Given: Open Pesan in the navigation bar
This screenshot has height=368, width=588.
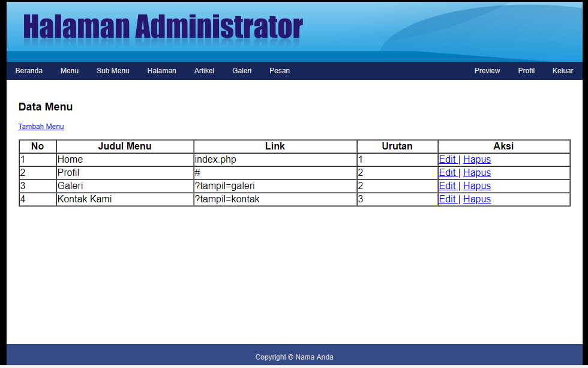Looking at the screenshot, I should click(x=280, y=71).
